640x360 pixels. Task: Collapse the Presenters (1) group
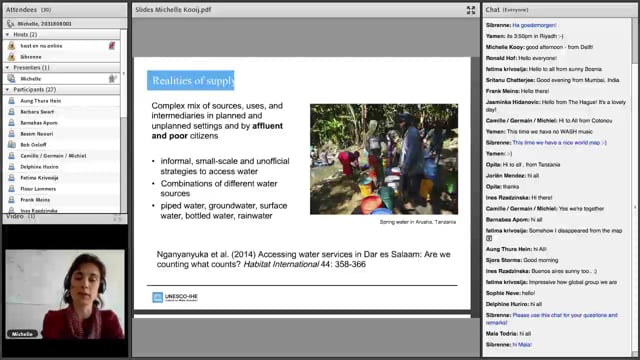click(x=7, y=67)
